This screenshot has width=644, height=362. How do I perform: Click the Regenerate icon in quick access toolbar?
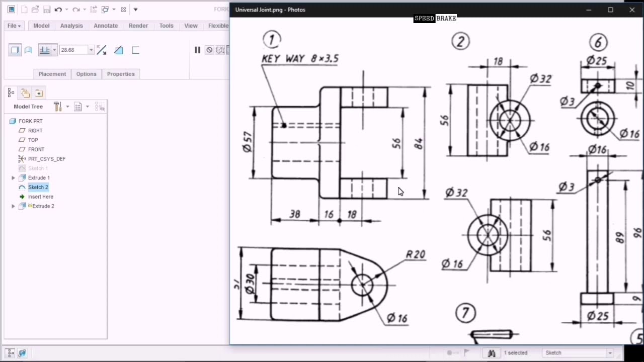point(93,10)
